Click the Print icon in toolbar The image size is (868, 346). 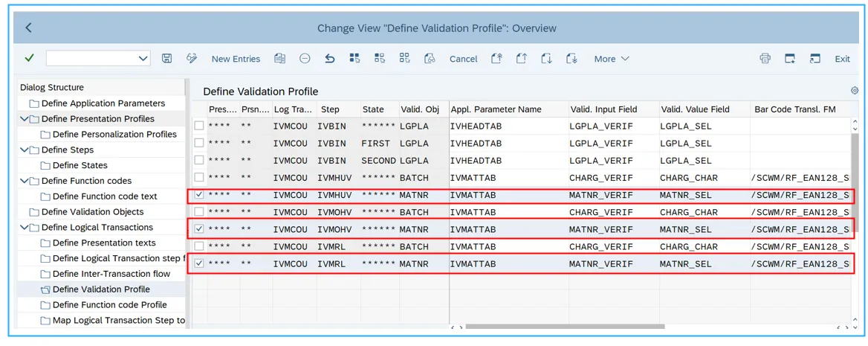coord(765,59)
